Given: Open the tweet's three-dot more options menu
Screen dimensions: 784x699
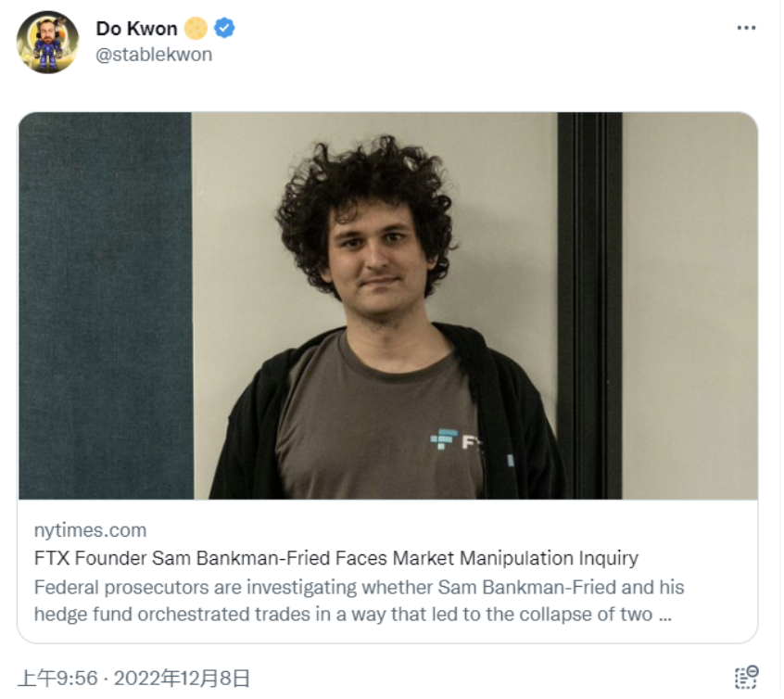Looking at the screenshot, I should 747,28.
